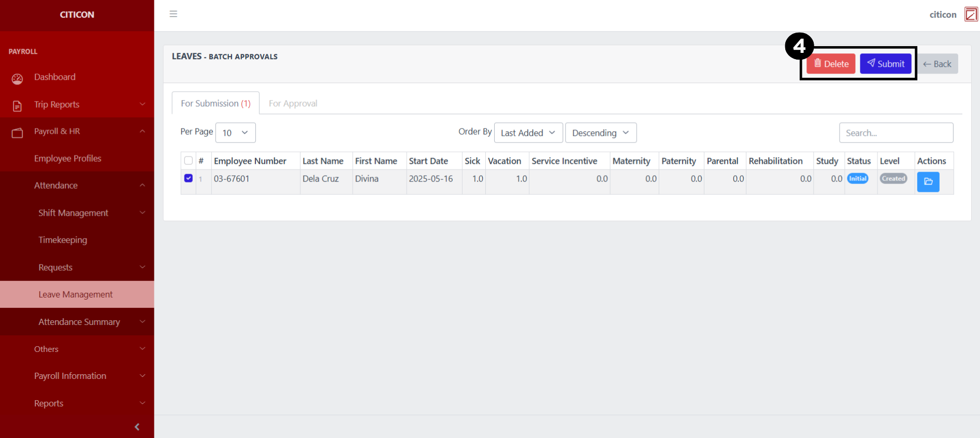Open the Per Page dropdown

pos(235,133)
